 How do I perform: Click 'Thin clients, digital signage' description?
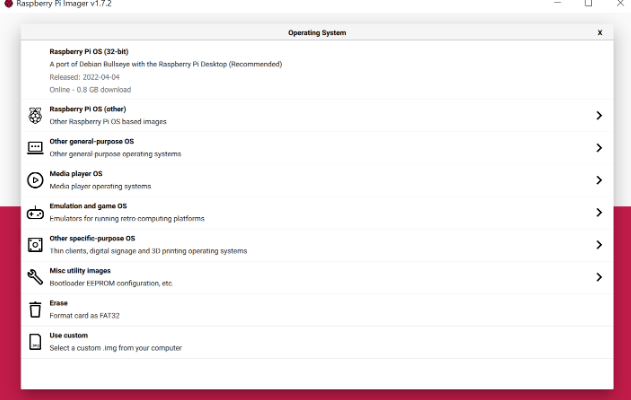[148, 251]
